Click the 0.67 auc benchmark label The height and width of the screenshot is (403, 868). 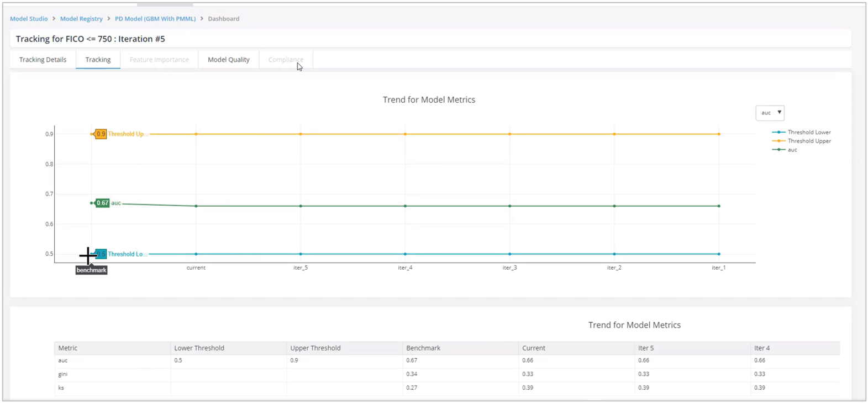tap(103, 203)
